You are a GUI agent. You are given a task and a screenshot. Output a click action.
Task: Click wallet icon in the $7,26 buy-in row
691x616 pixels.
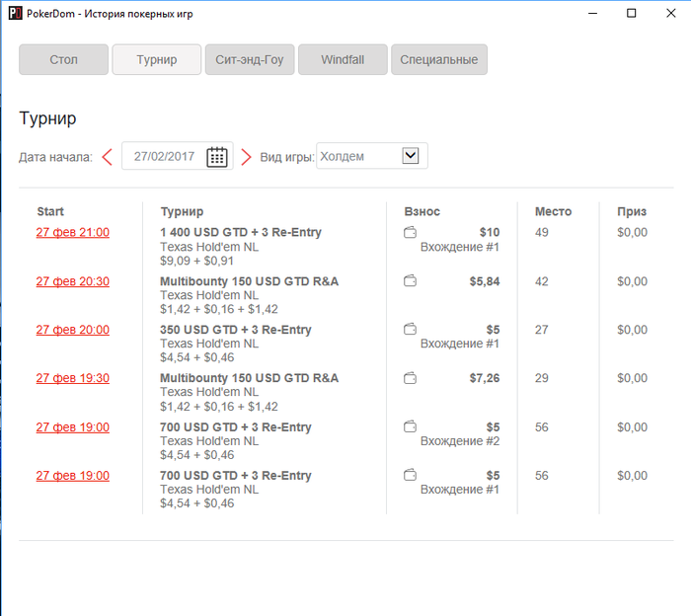point(410,378)
